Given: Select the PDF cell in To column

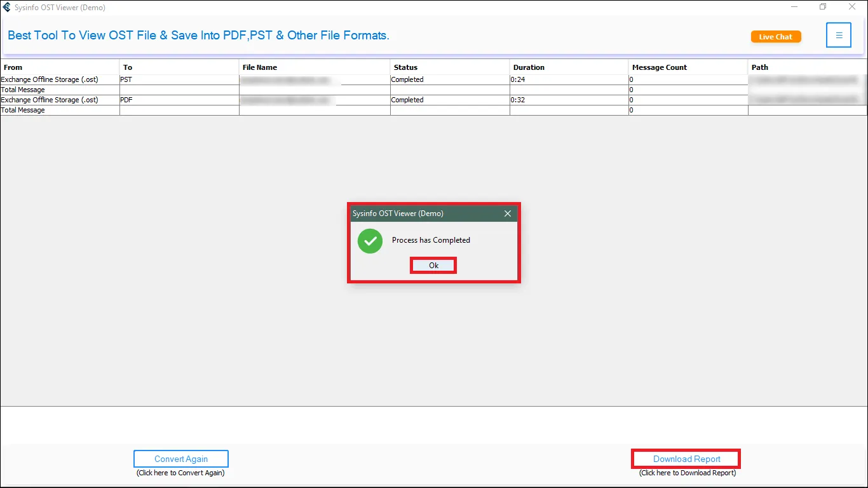Looking at the screenshot, I should click(126, 100).
